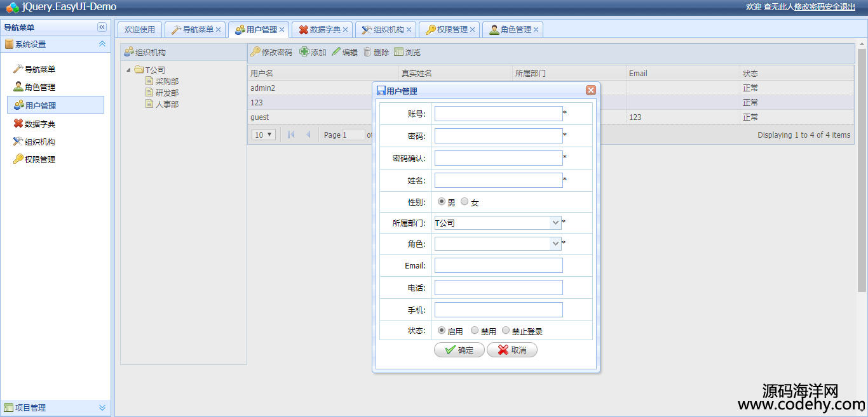
Task: Click the 修改密码 key icon in toolbar
Action: [255, 52]
